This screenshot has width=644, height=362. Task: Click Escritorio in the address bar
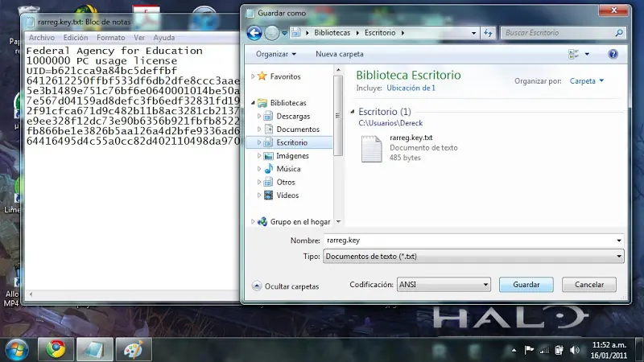(x=380, y=33)
